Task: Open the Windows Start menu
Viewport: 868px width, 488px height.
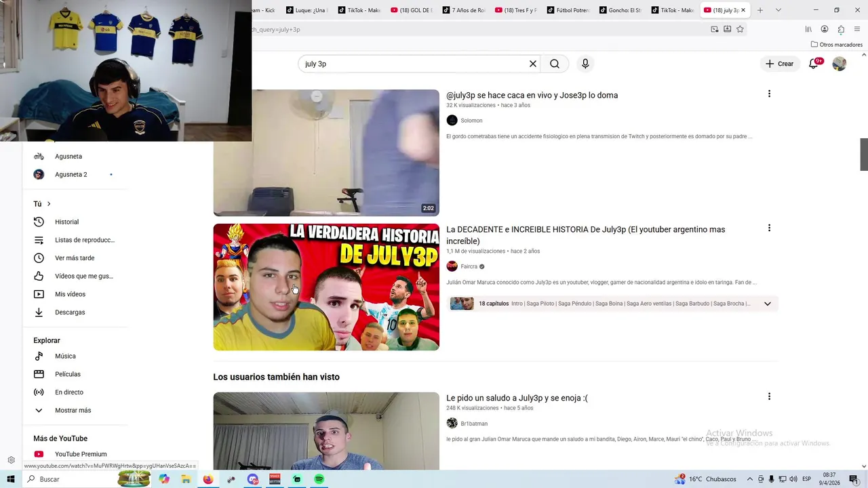Action: tap(11, 479)
